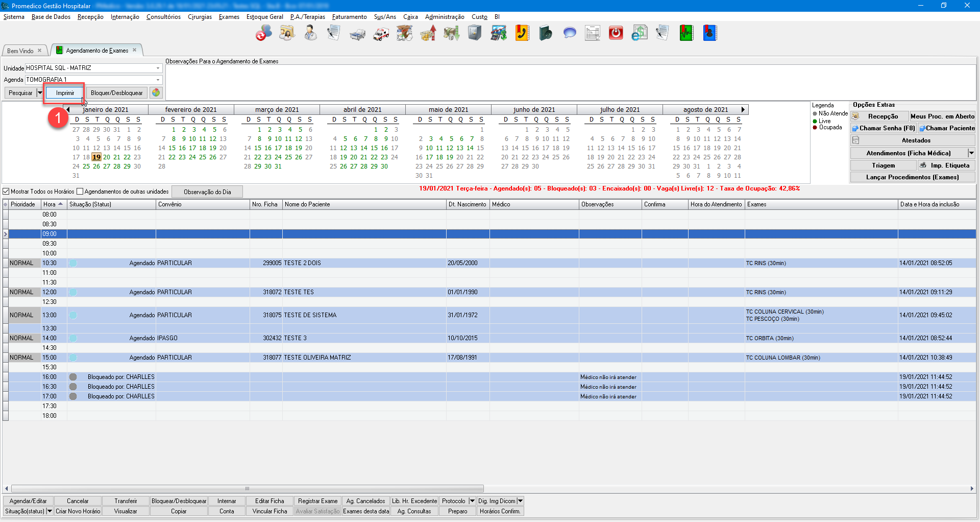Viewport: 980px width, 522px height.
Task: Click the Imprimir button
Action: [x=65, y=93]
